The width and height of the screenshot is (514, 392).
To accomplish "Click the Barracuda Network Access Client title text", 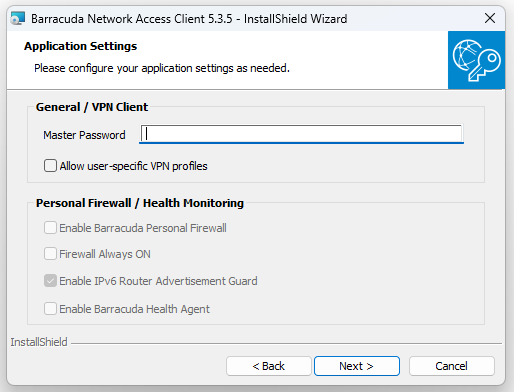I will 189,19.
